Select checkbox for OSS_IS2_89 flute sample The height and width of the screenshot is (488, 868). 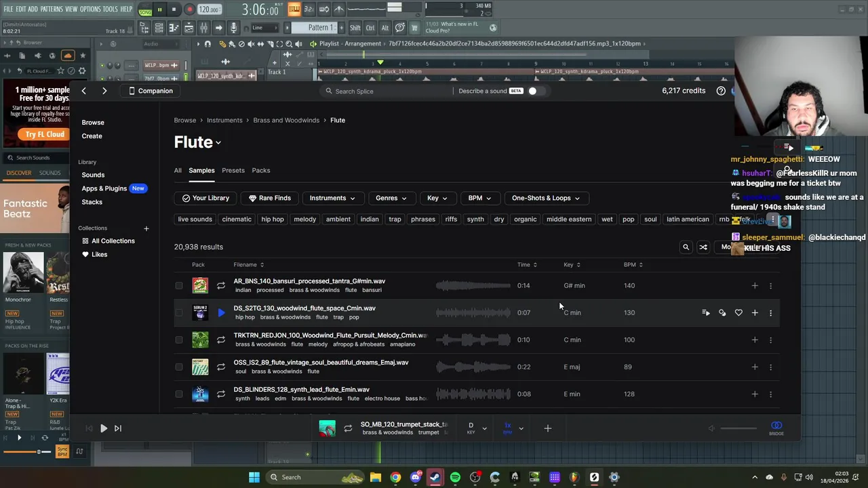(x=179, y=367)
